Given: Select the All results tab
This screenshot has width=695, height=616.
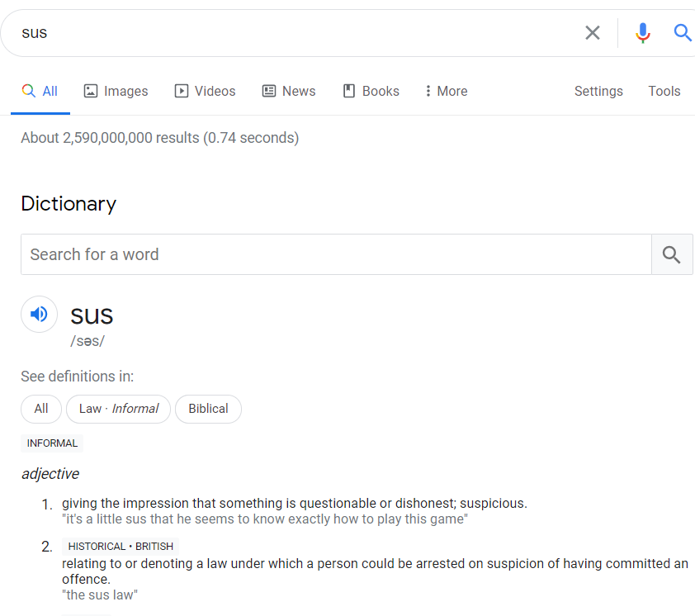Looking at the screenshot, I should click(40, 92).
